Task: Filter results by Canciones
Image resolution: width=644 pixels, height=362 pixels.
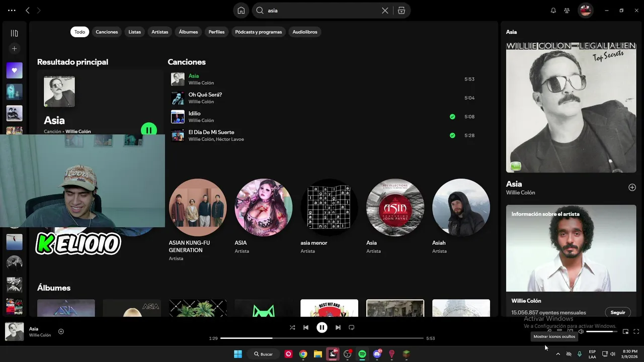Action: pos(107,32)
